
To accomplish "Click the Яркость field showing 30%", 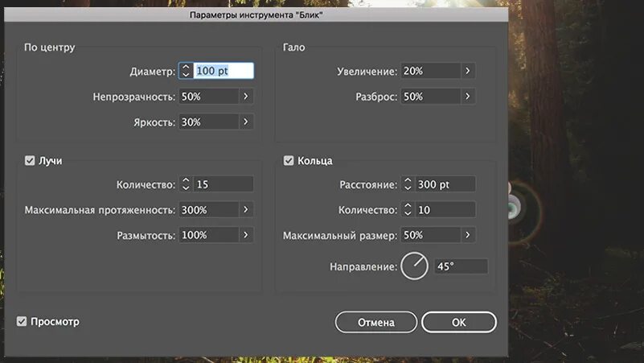I will [x=209, y=122].
